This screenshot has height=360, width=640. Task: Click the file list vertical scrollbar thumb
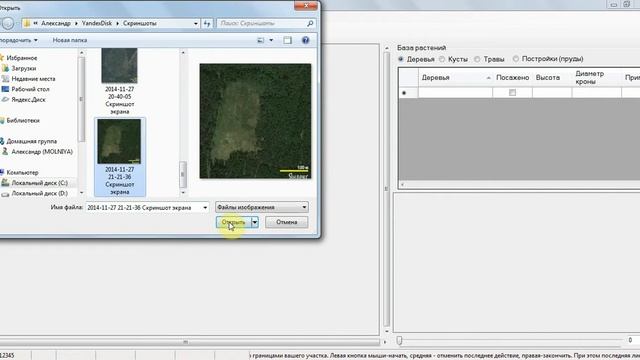click(x=183, y=174)
